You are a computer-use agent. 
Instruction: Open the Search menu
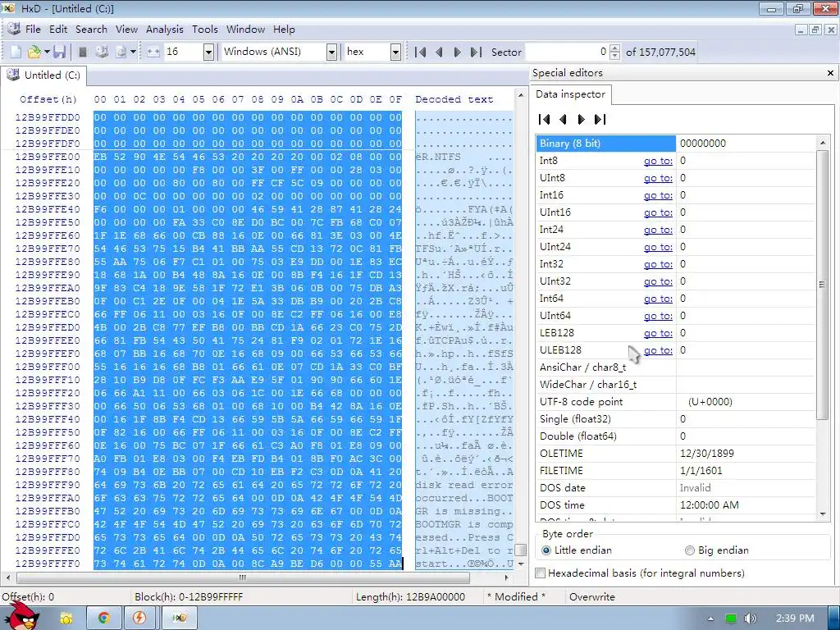[x=91, y=30]
